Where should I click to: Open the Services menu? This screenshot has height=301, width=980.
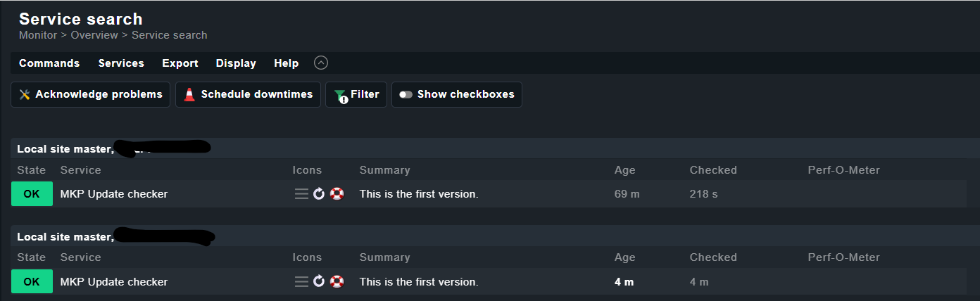point(121,63)
